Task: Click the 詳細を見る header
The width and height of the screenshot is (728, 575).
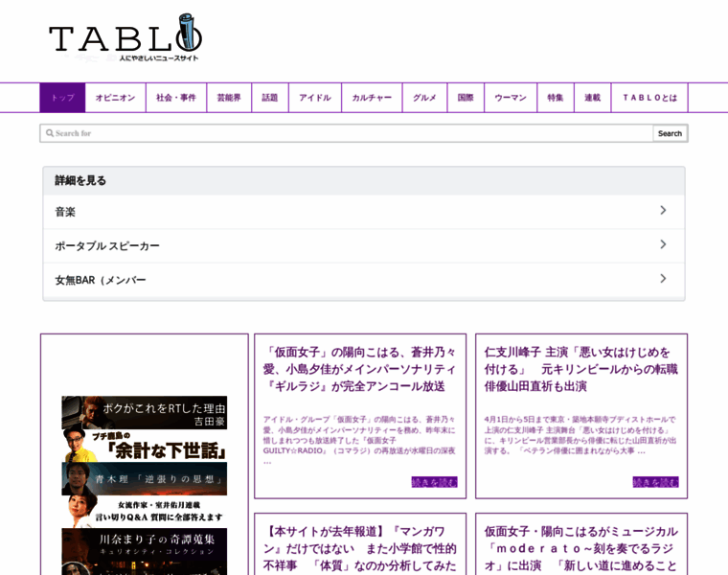Action: pos(364,181)
